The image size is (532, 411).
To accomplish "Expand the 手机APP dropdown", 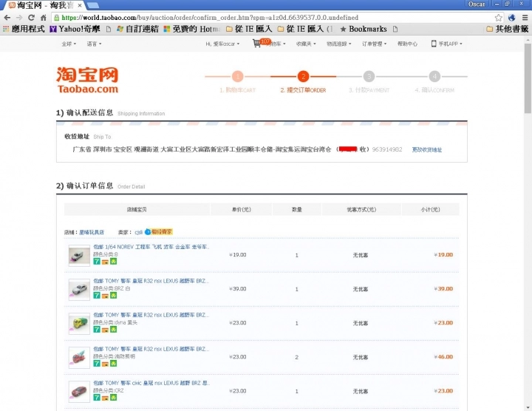I will tap(447, 44).
